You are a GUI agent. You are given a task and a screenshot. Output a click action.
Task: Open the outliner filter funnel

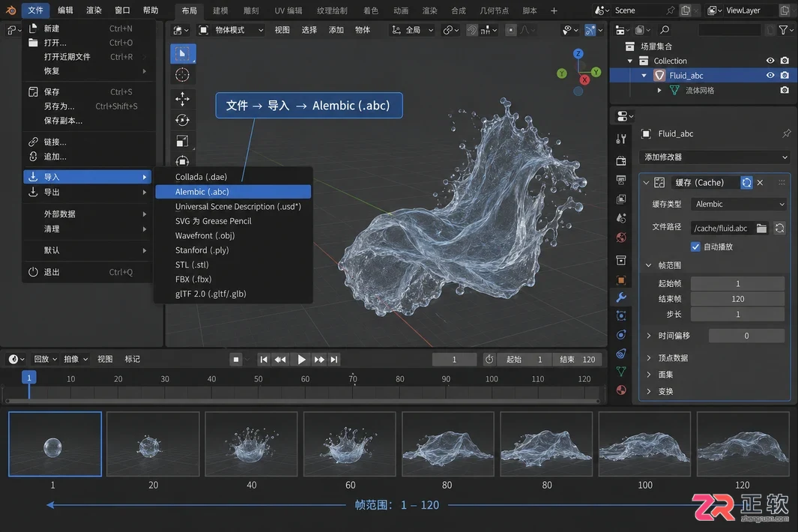click(783, 30)
